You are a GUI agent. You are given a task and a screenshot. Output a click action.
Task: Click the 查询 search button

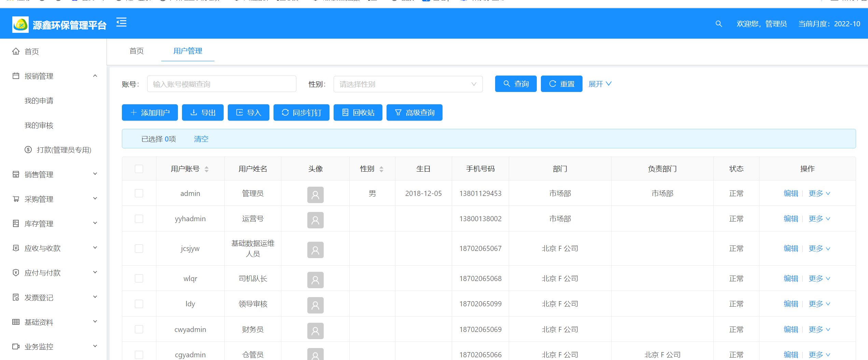pos(516,84)
